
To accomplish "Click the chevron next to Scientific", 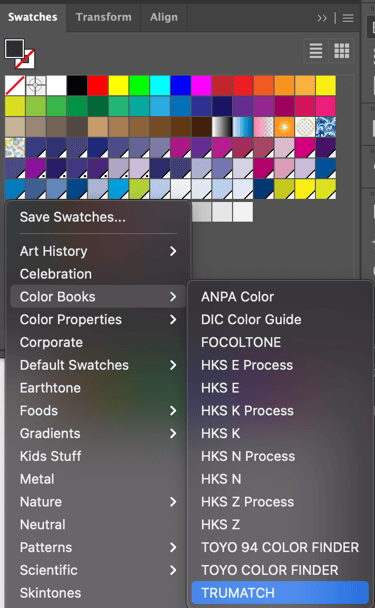I will click(x=173, y=570).
